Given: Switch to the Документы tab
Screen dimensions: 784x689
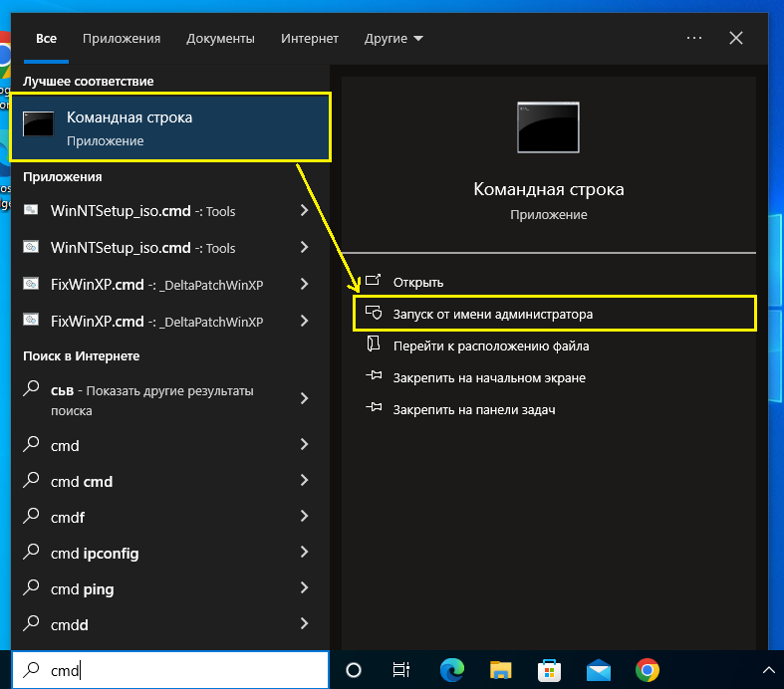Looking at the screenshot, I should tap(220, 39).
